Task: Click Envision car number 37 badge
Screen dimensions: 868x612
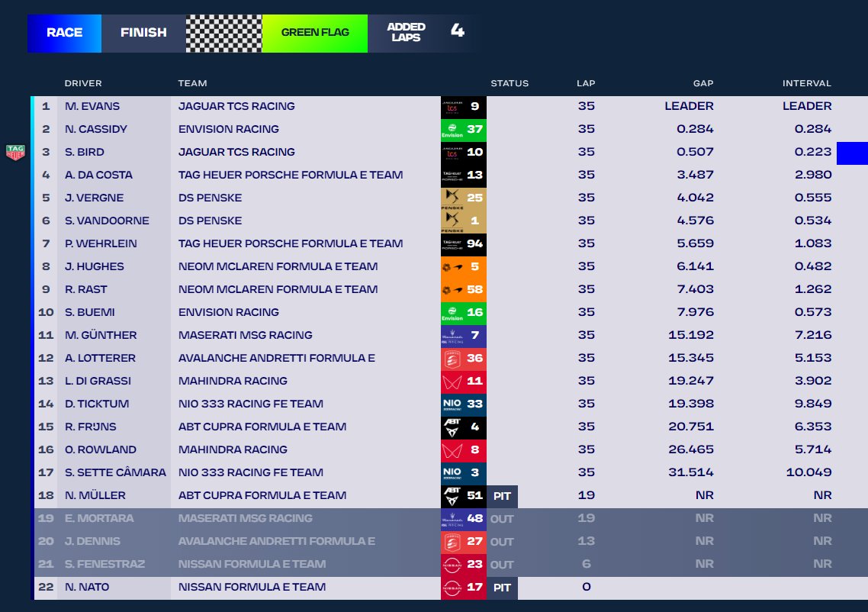Action: point(463,130)
